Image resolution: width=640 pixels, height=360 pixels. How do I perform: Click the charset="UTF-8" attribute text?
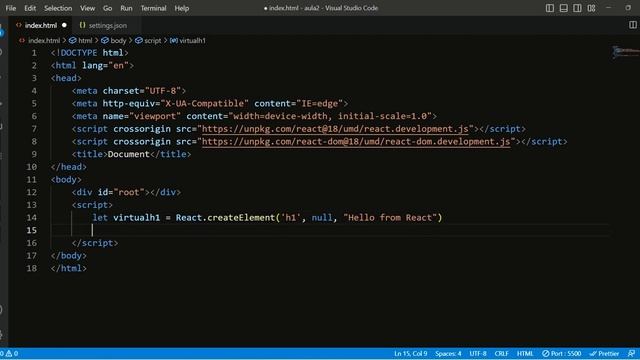pos(142,91)
